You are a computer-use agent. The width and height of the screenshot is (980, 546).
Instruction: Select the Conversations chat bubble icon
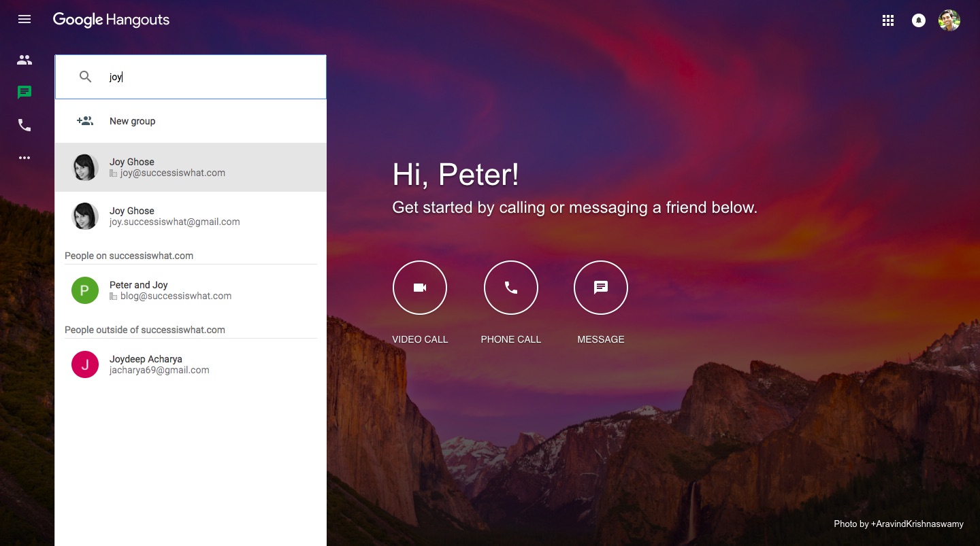pyautogui.click(x=24, y=92)
